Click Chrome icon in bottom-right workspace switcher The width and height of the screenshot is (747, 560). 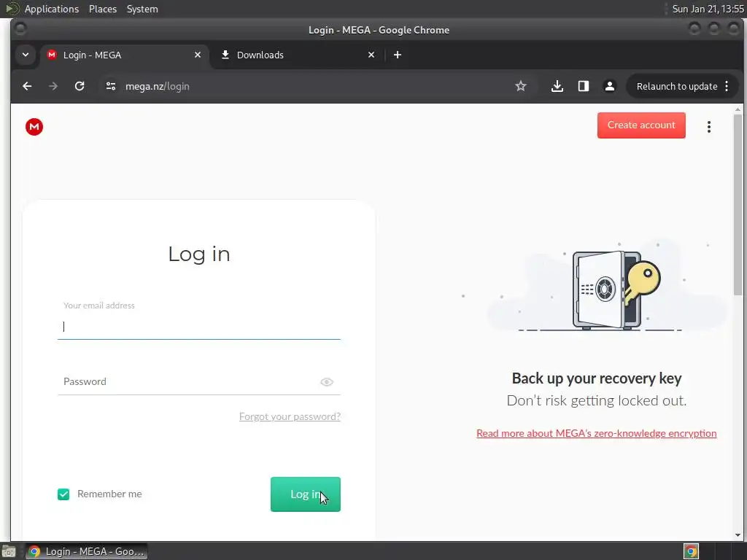pyautogui.click(x=692, y=551)
